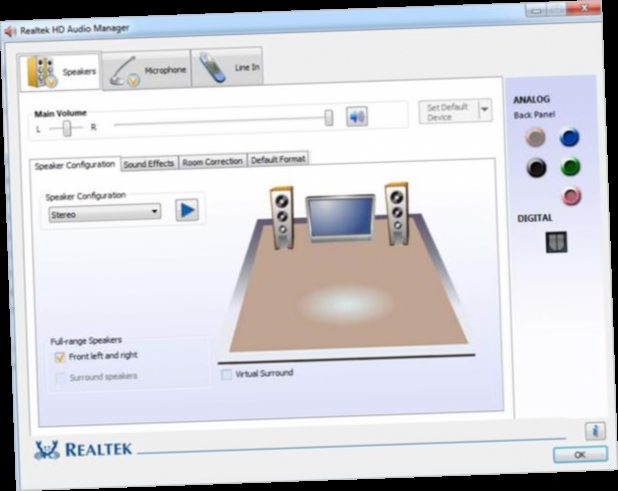The image size is (618, 491).
Task: Select the pink microphone jack
Action: click(x=571, y=196)
